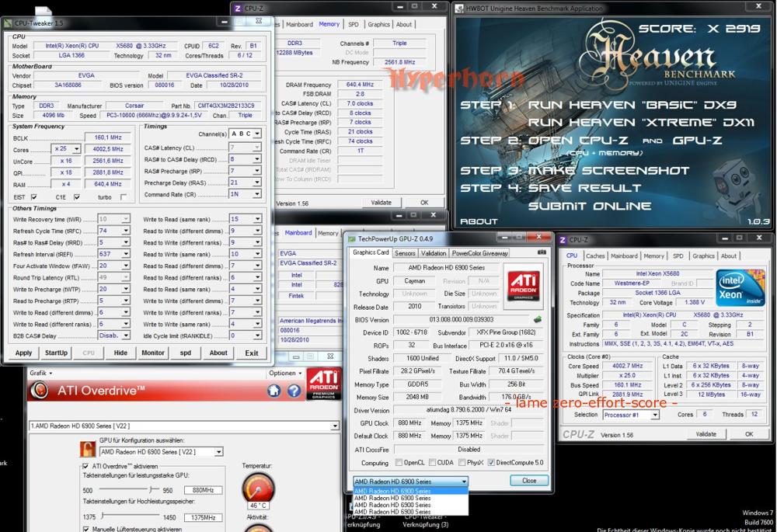Switch to the Validation tab in GPU-Z
Image resolution: width=777 pixels, height=532 pixels.
[434, 253]
